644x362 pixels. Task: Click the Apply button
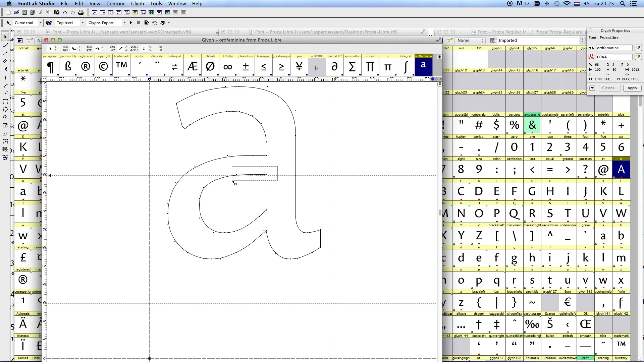click(x=632, y=88)
